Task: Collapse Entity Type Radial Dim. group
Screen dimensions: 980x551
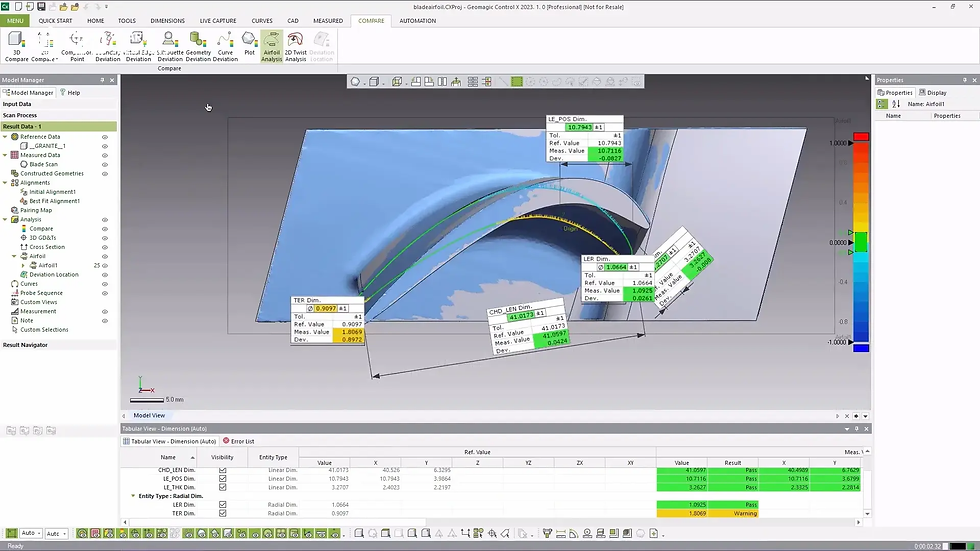Action: pos(132,496)
